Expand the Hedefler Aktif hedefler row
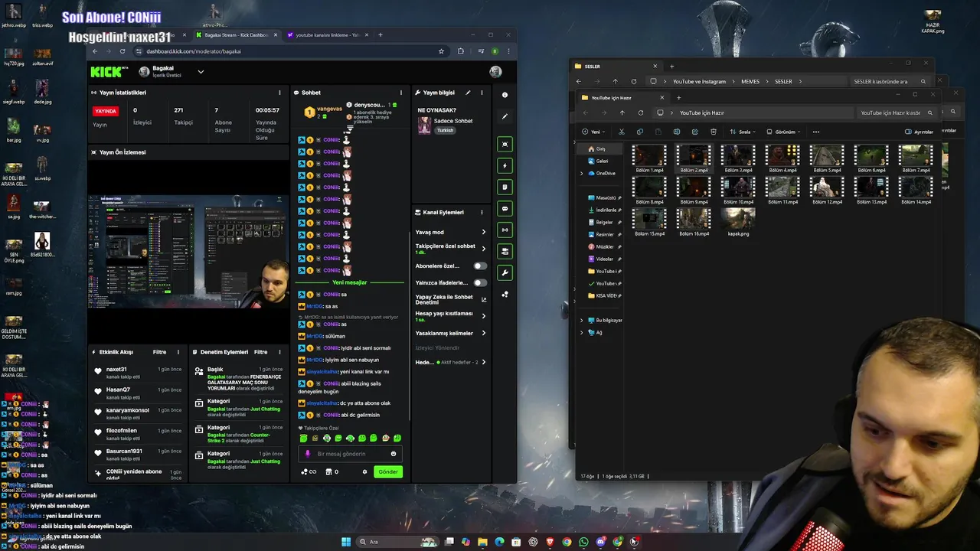980x551 pixels. (x=483, y=362)
